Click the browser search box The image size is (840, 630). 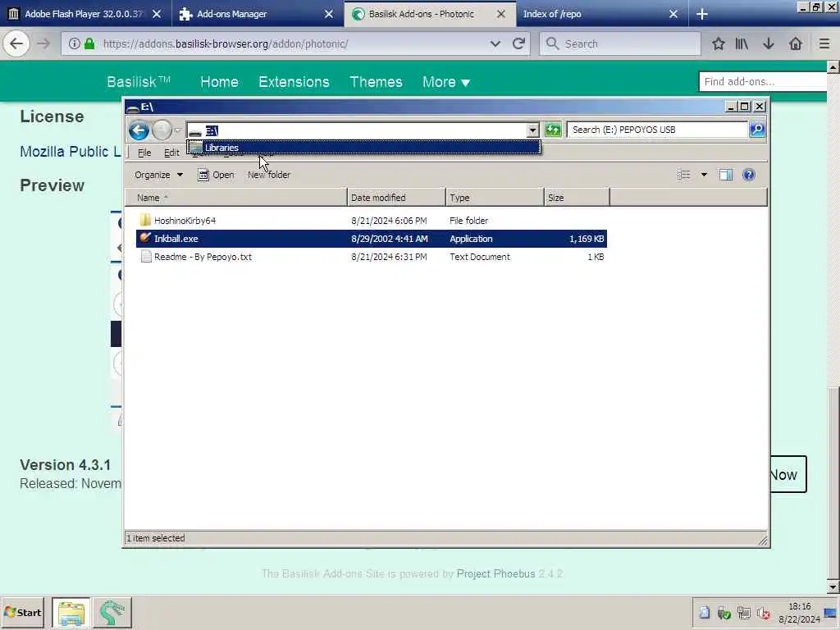click(620, 43)
